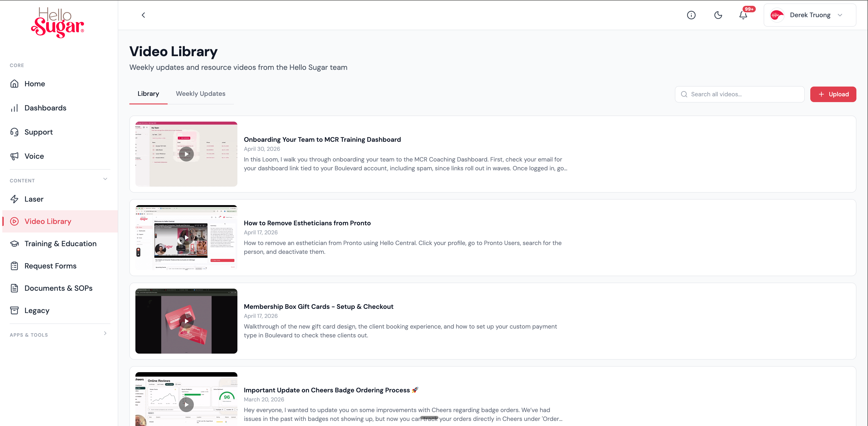868x426 pixels.
Task: Click the magnifier icon in search box
Action: click(684, 94)
